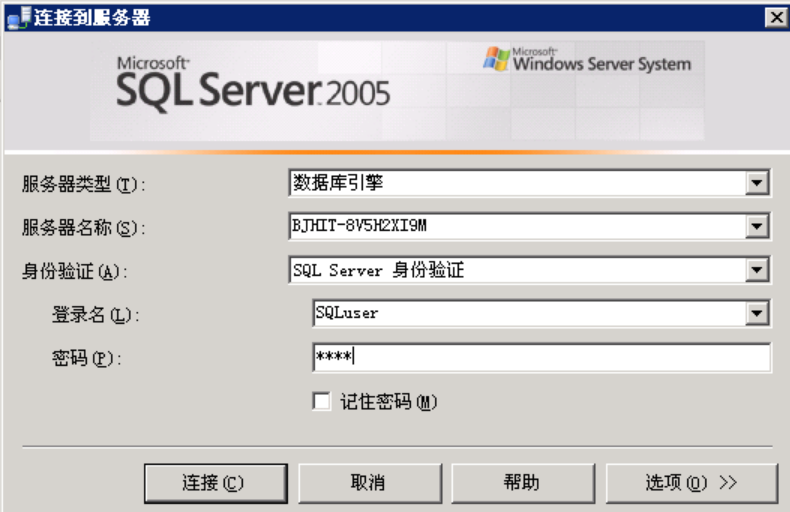Click the SQL Server 2005 banner logo
790x512 pixels.
pyautogui.click(x=253, y=84)
